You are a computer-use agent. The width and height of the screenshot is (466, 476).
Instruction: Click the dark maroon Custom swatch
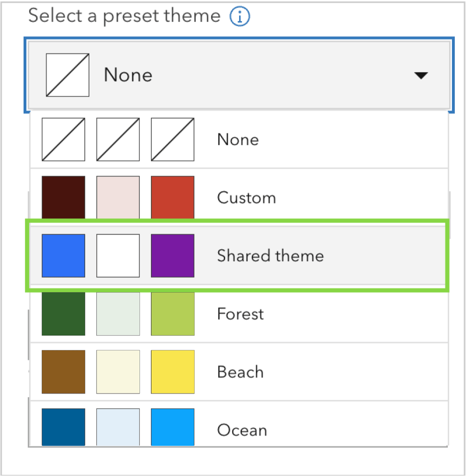coord(64,197)
